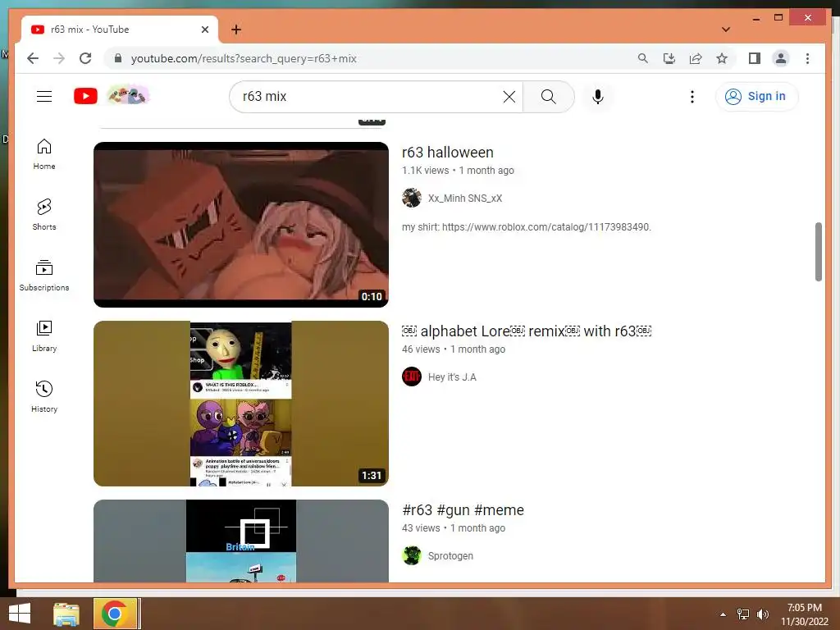840x630 pixels.
Task: Click the YouTube logo
Action: [85, 97]
